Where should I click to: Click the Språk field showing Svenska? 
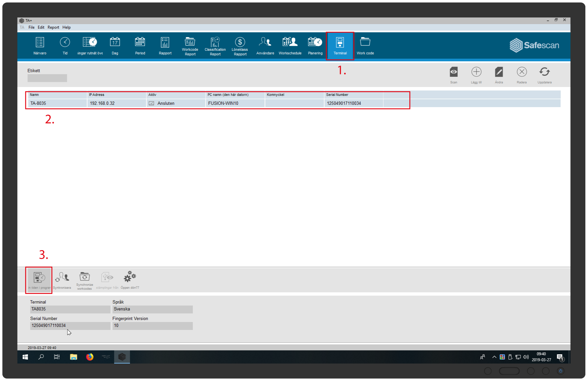tap(152, 309)
